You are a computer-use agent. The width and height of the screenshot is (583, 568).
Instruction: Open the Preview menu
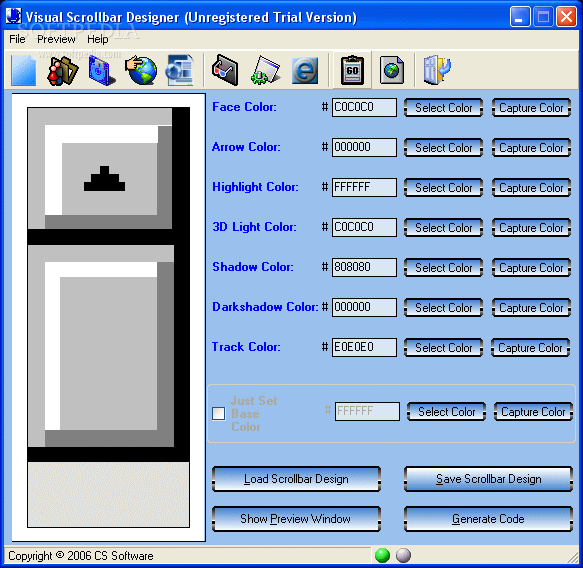click(x=56, y=39)
